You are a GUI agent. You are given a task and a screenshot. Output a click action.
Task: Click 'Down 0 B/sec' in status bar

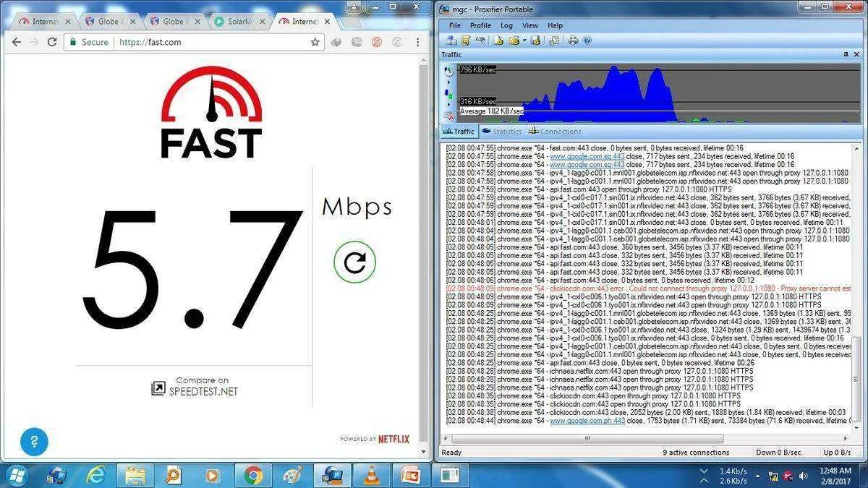(x=780, y=453)
